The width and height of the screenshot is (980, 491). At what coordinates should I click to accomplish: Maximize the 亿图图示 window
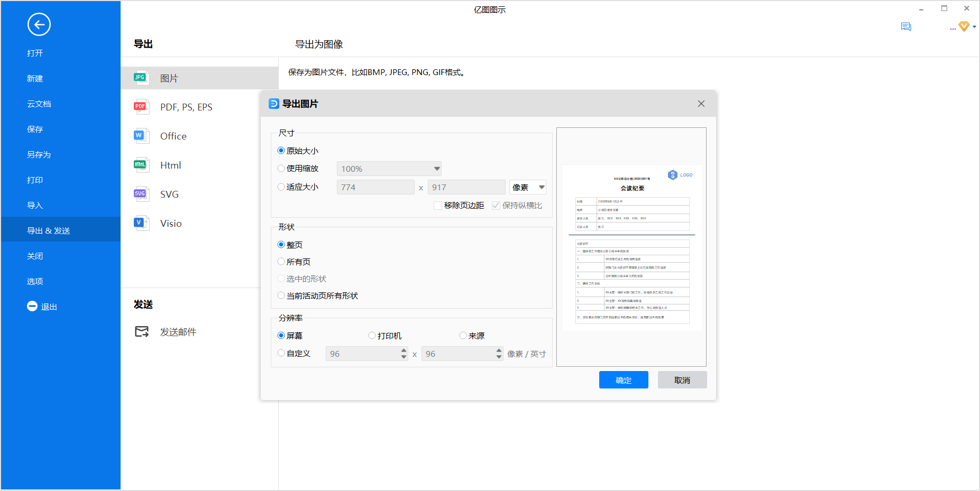945,8
